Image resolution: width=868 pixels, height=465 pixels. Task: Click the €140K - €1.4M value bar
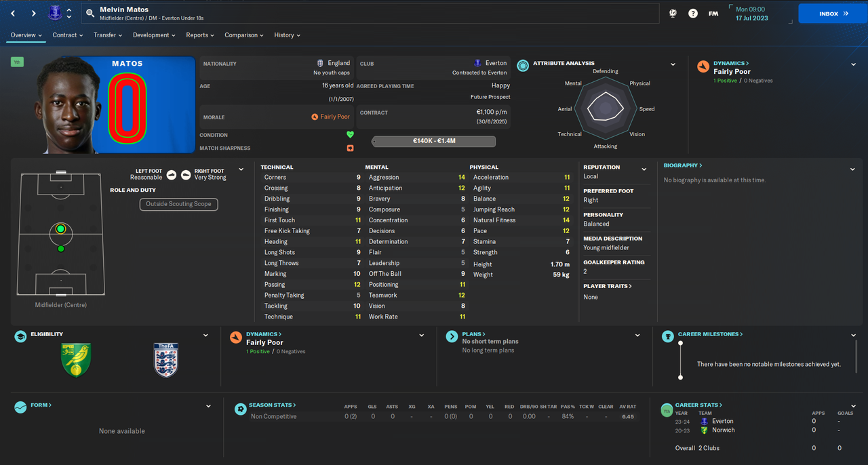[434, 142]
